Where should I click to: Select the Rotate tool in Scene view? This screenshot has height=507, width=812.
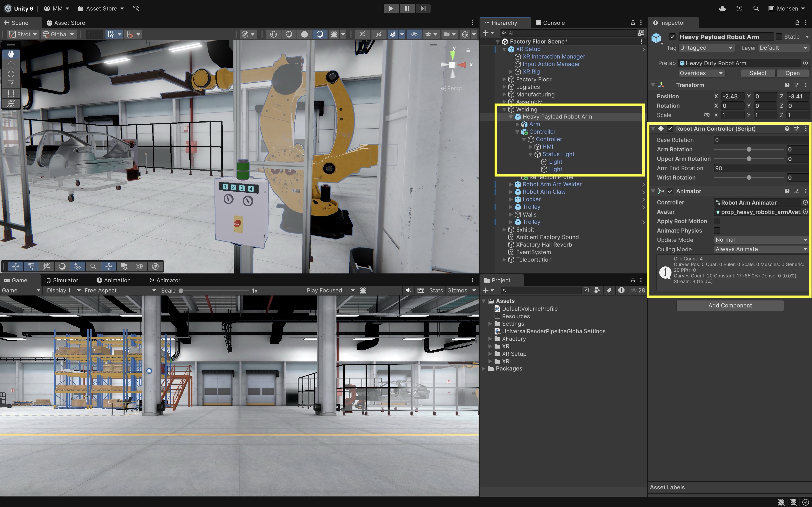(x=11, y=74)
